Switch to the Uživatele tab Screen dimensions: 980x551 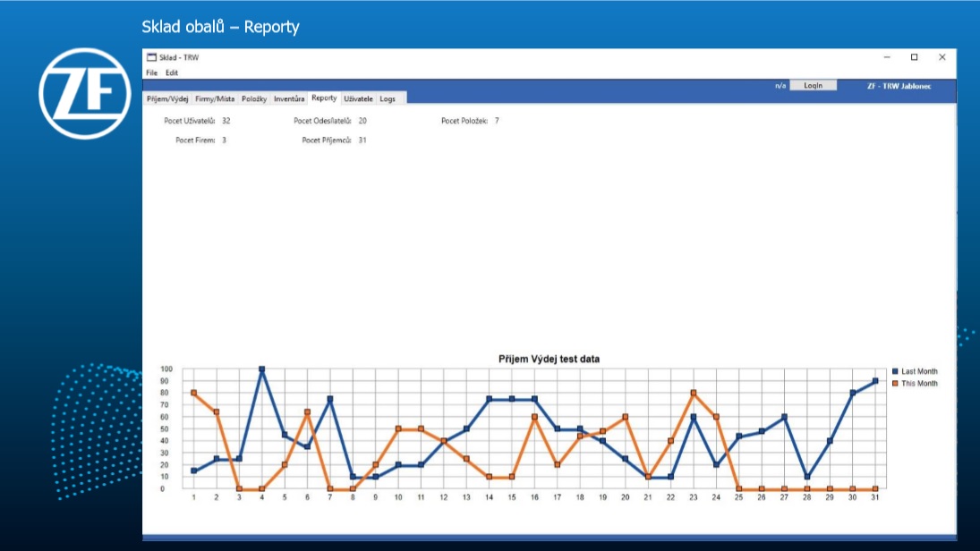pyautogui.click(x=358, y=98)
